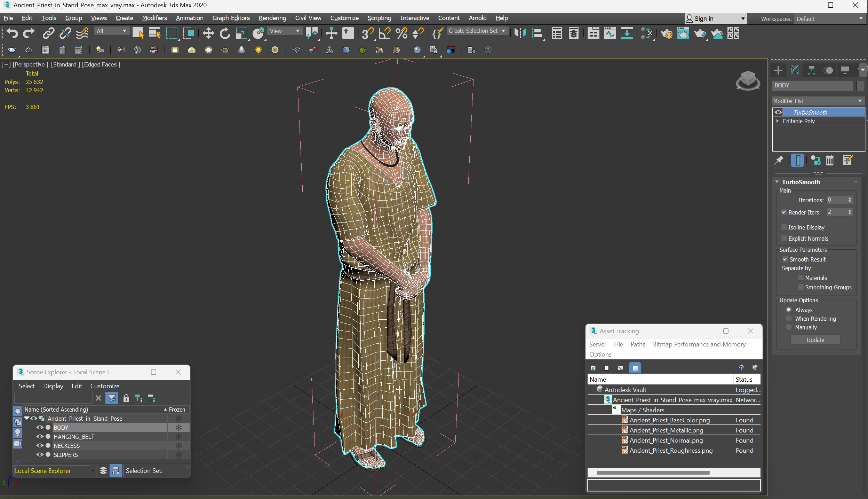Choose the Select and Scale tool
The width and height of the screenshot is (868, 499).
pos(241,33)
